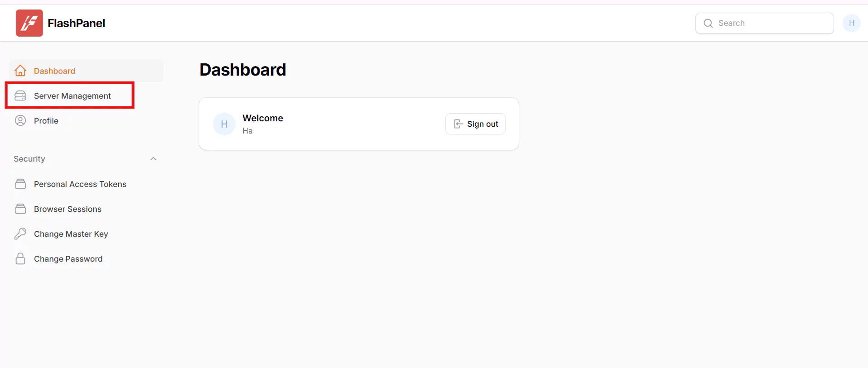Click the Change Password lock icon
Screen dimensions: 868x368
coord(20,258)
